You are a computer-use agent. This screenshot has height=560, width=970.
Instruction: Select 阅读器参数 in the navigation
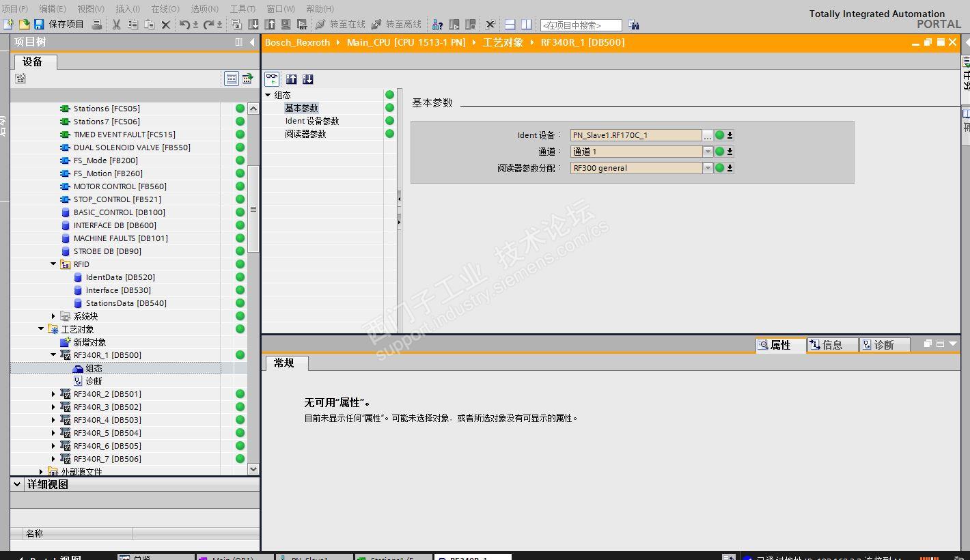coord(305,134)
